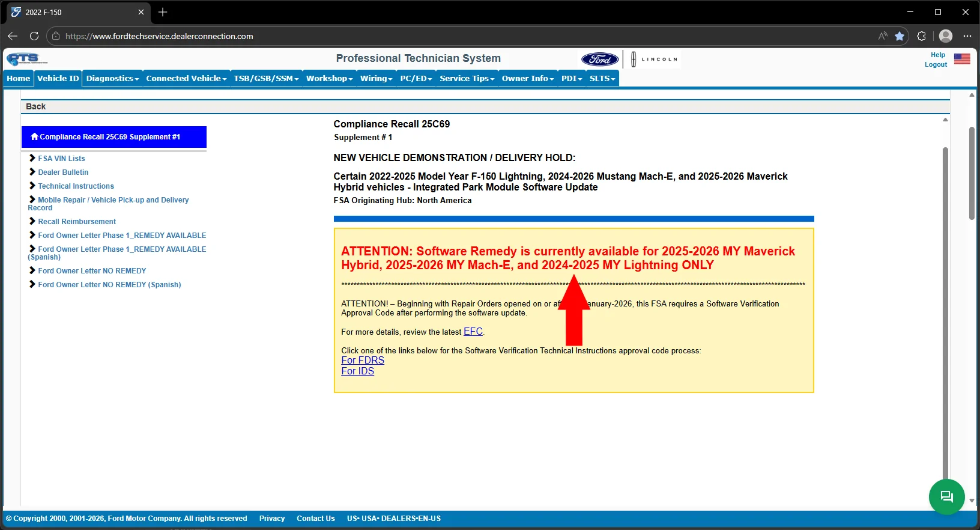Screen dimensions: 980x530
Task: Open the For FDRS link
Action: (x=363, y=360)
